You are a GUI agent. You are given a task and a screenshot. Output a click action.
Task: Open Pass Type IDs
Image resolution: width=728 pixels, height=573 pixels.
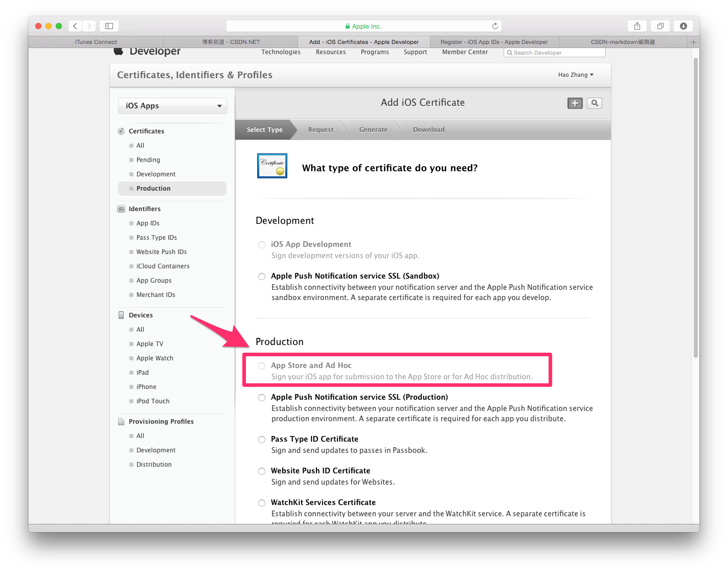[x=156, y=238]
